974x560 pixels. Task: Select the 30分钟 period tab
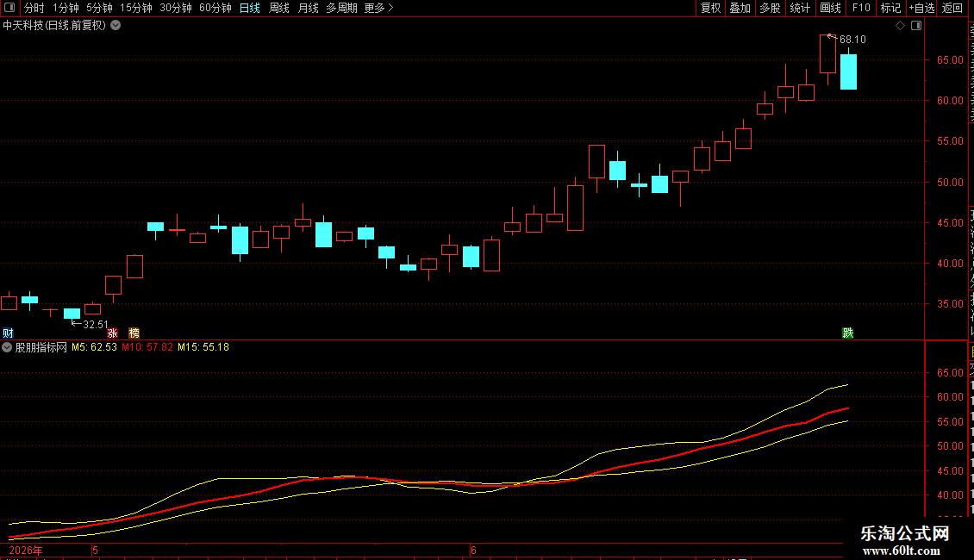pos(176,8)
